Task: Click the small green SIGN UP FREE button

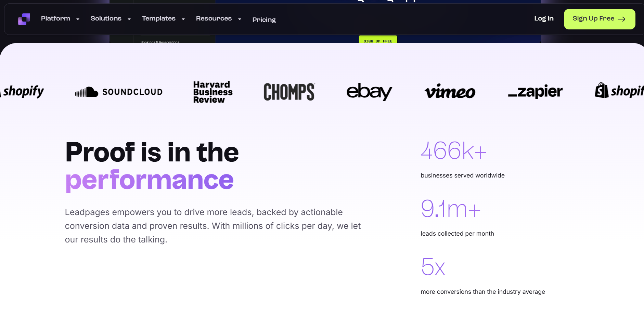Action: [x=378, y=40]
